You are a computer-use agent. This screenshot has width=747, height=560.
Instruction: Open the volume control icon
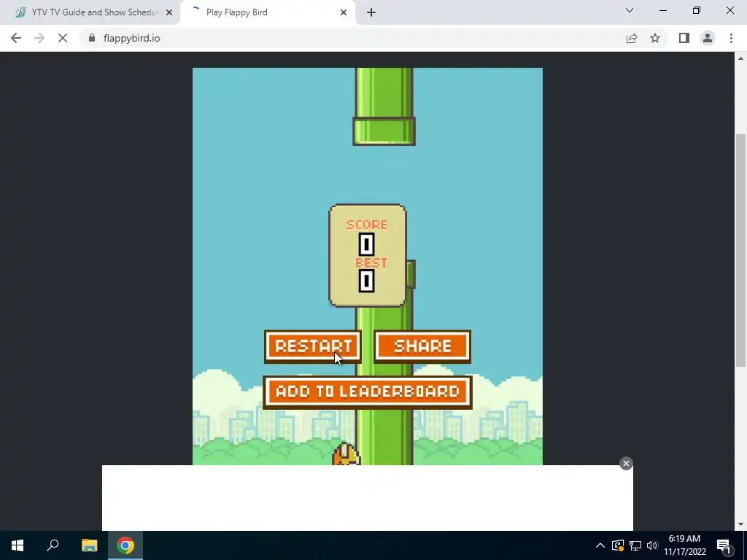click(x=652, y=545)
